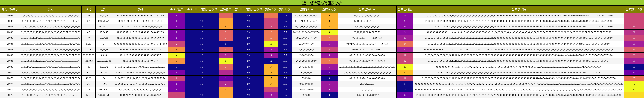Click 温号 cell 12,54,62 in row 26089

pos(104,15)
